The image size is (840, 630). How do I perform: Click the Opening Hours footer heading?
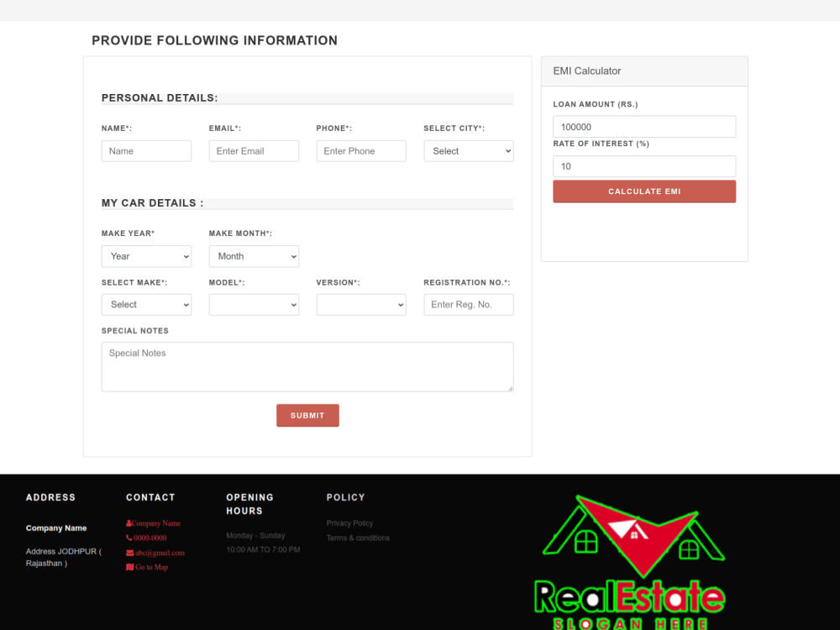coord(249,504)
